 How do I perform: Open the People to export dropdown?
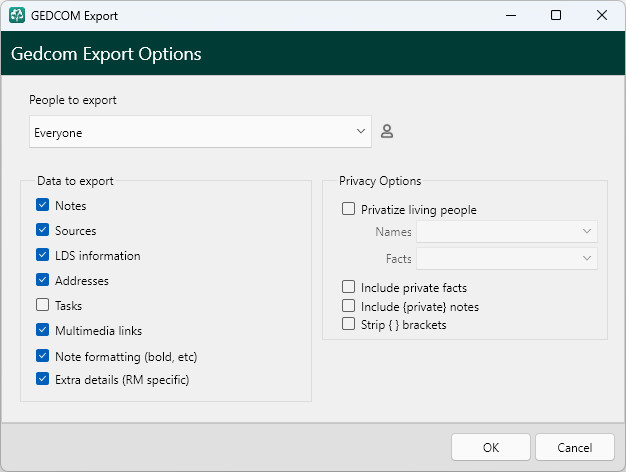coord(200,132)
